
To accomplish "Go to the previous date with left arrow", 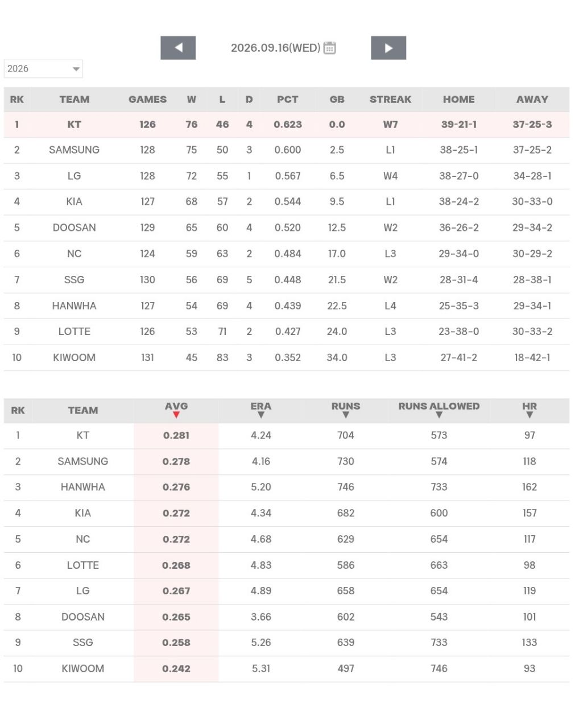I will (178, 48).
